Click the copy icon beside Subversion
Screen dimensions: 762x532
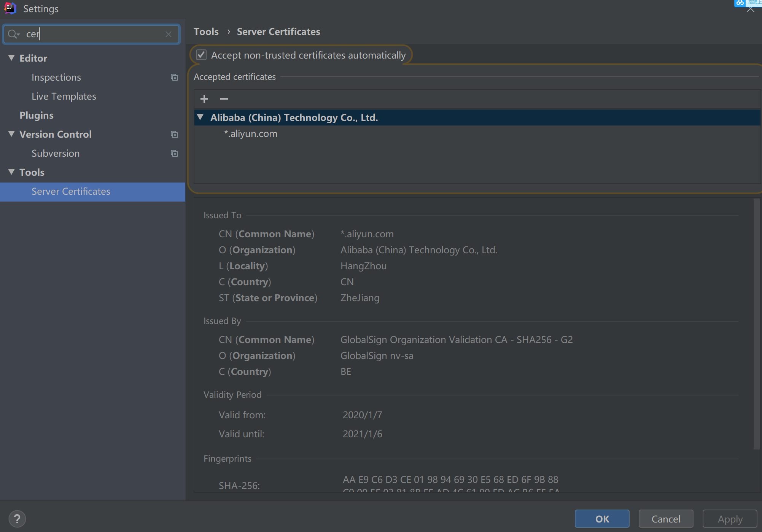point(174,153)
